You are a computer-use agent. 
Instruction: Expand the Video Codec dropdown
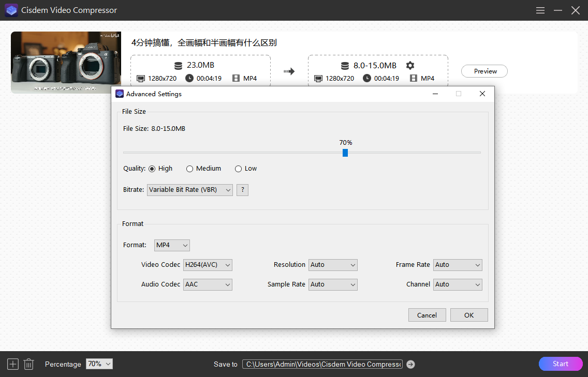coord(208,265)
